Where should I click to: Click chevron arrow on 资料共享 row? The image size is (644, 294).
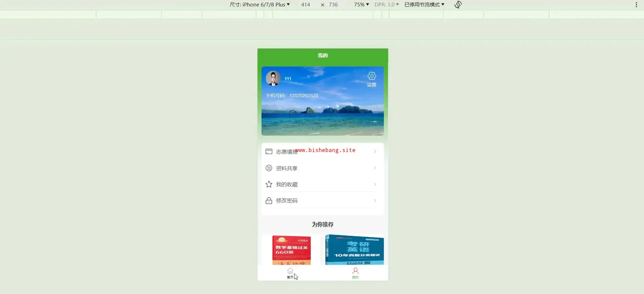(375, 168)
